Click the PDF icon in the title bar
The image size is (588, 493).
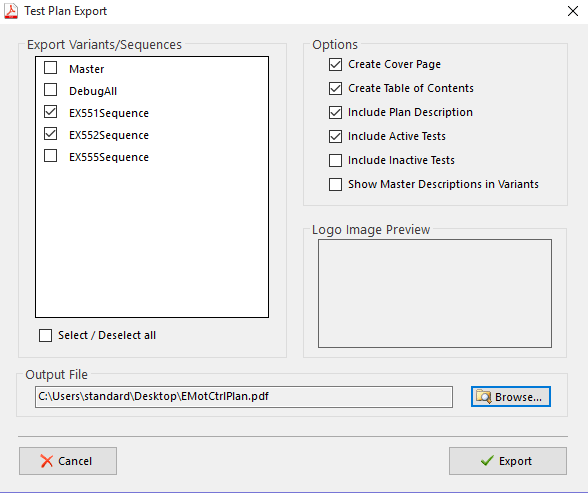(11, 11)
